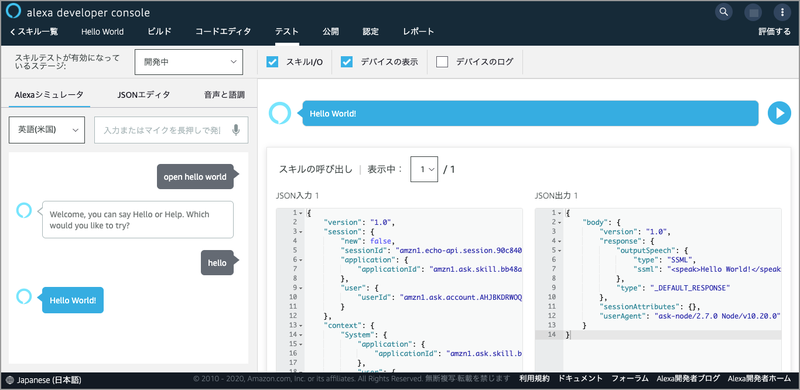This screenshot has height=390, width=800.
Task: Click the Hello World! reply bubble in simulator
Action: click(x=72, y=300)
